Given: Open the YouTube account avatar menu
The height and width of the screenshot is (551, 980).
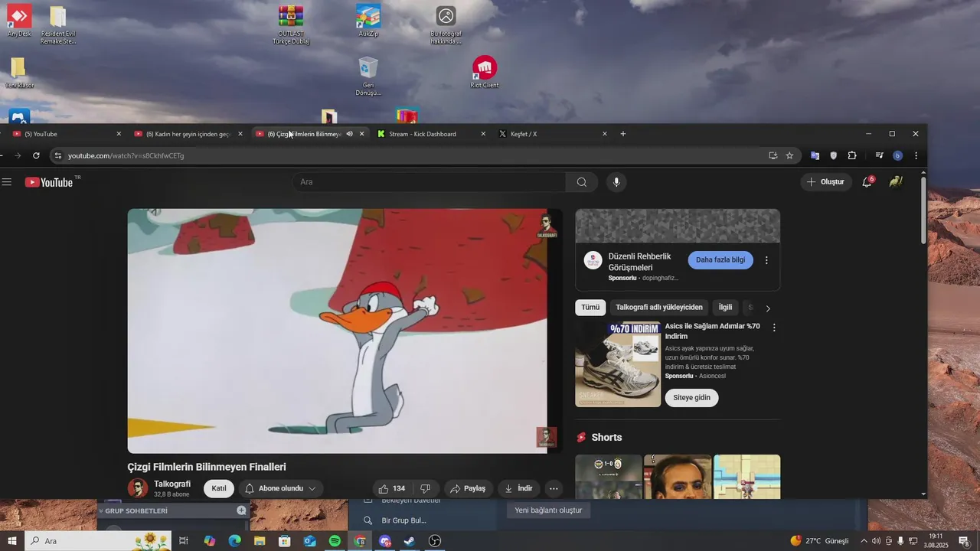Looking at the screenshot, I should (x=896, y=182).
